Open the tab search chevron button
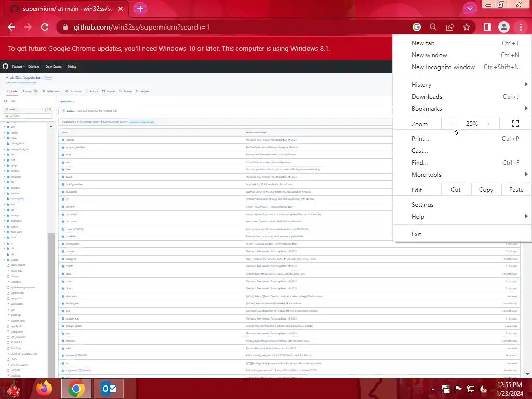The image size is (532, 399). point(470,9)
